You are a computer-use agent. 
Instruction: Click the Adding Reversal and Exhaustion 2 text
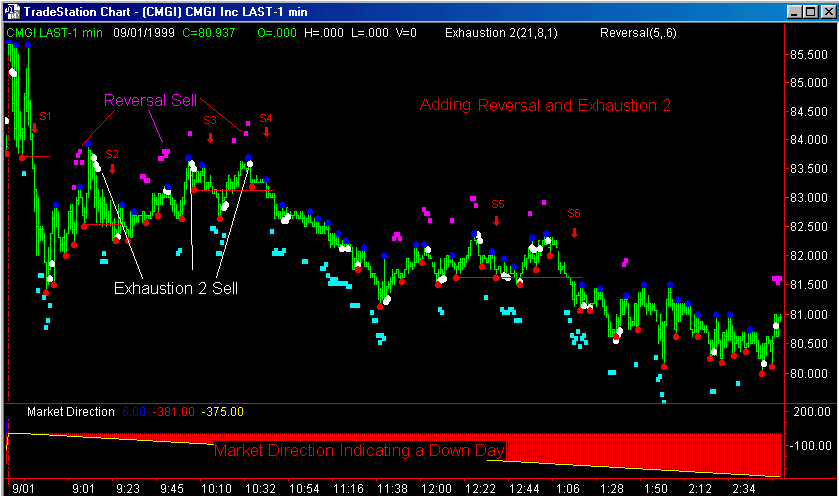tap(545, 105)
